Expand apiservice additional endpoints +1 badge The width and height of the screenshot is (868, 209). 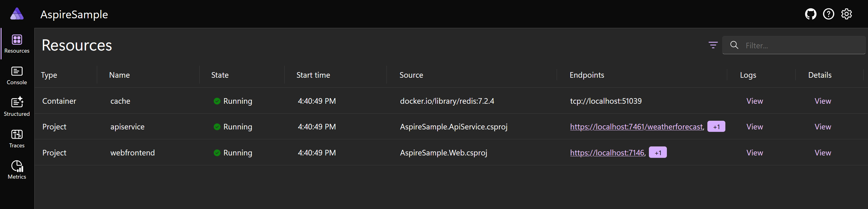coord(716,127)
